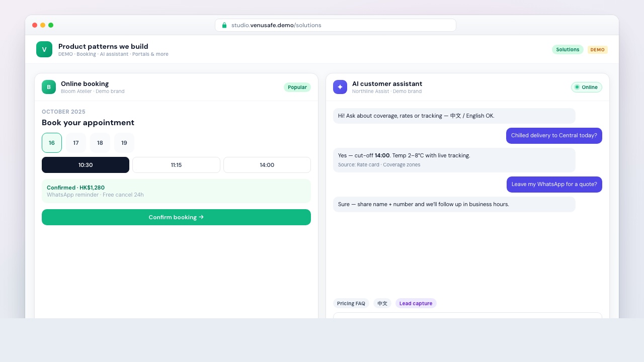Select date 16

pyautogui.click(x=52, y=143)
